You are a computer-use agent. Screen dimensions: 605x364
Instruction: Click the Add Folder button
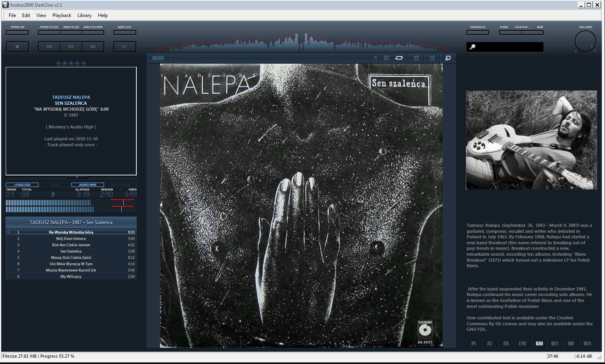coord(93,32)
